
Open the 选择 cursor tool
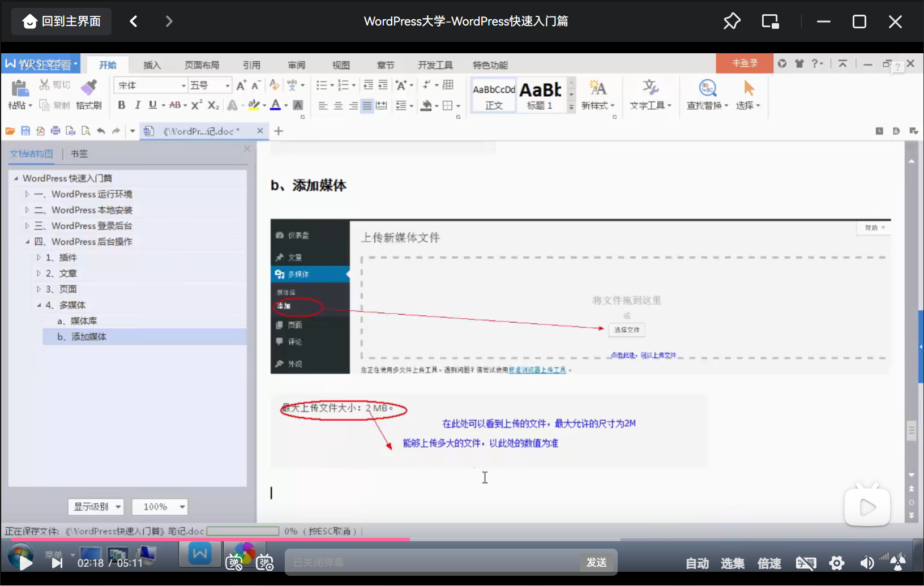click(748, 95)
